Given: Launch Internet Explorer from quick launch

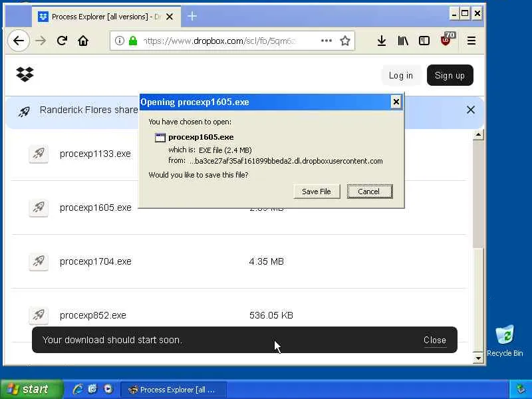Looking at the screenshot, I should pyautogui.click(x=78, y=389).
